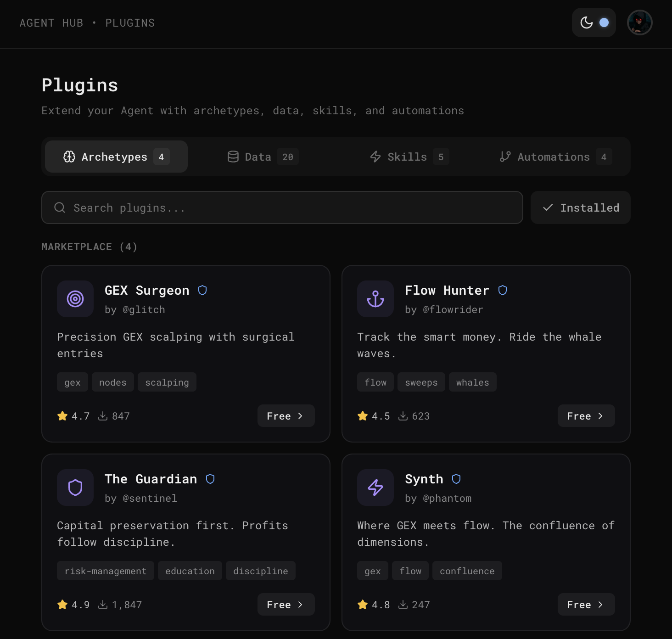Enable the Installed filter

580,207
